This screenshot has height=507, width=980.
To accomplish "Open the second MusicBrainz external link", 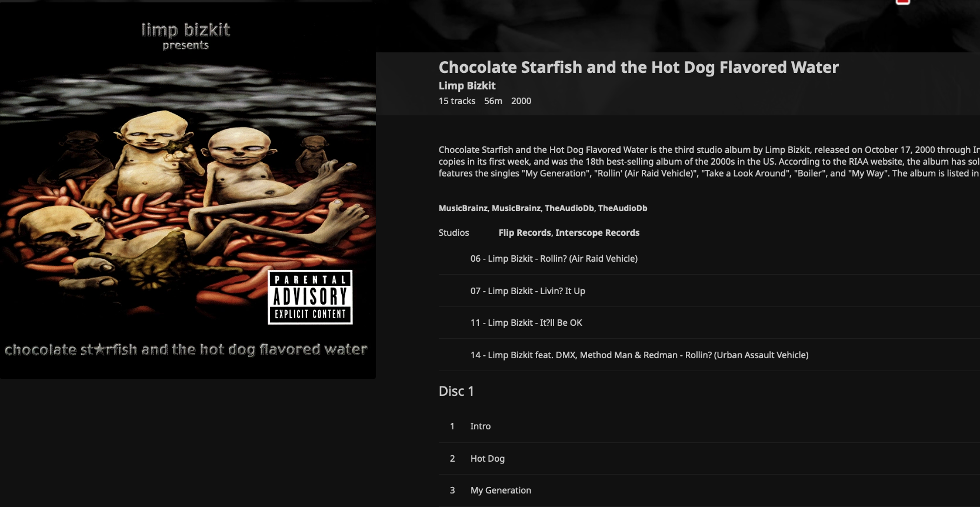I will [516, 208].
